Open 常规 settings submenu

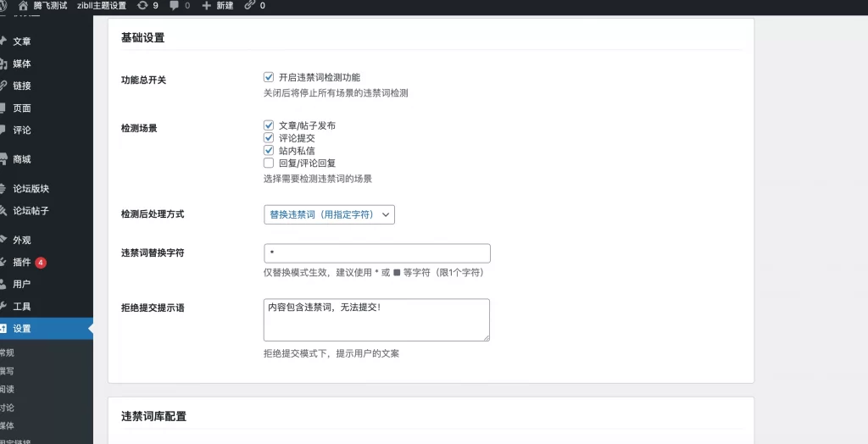click(x=7, y=352)
